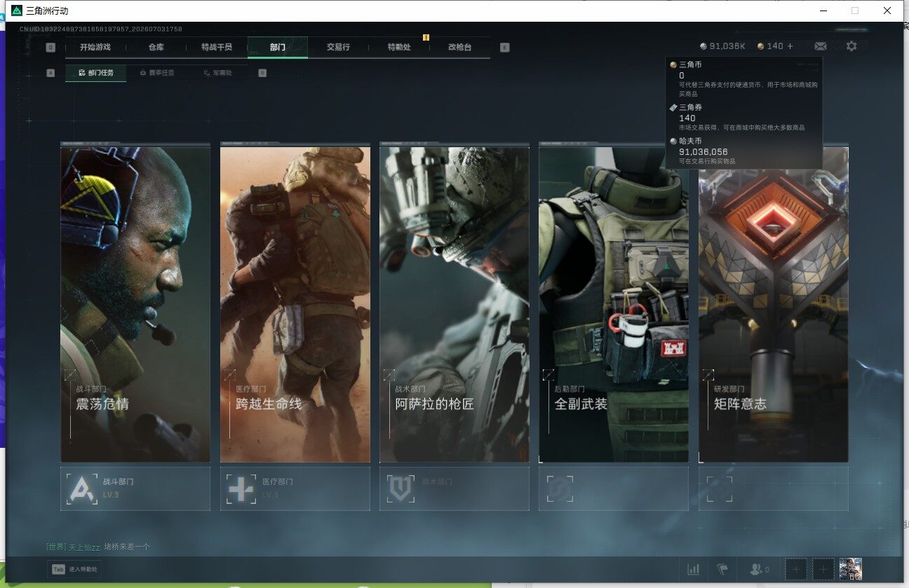Click the Q key hint icon
Screen dimensions: 909x588
click(50, 48)
